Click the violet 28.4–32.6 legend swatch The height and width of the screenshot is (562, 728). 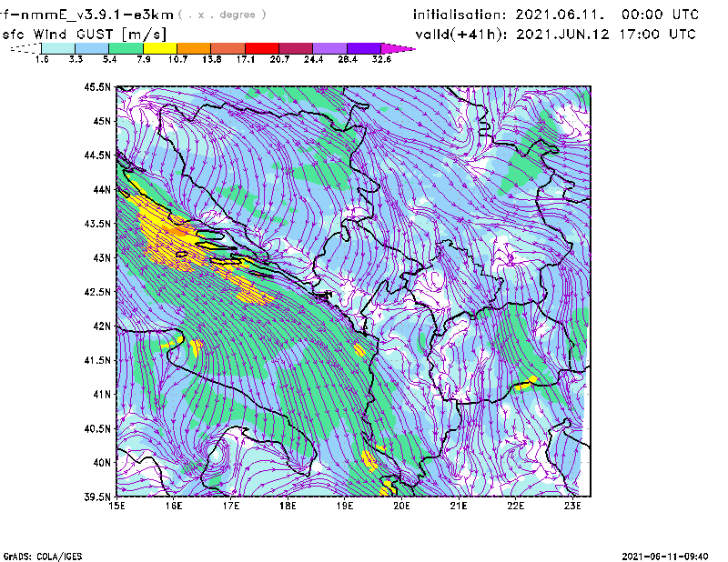(364, 48)
